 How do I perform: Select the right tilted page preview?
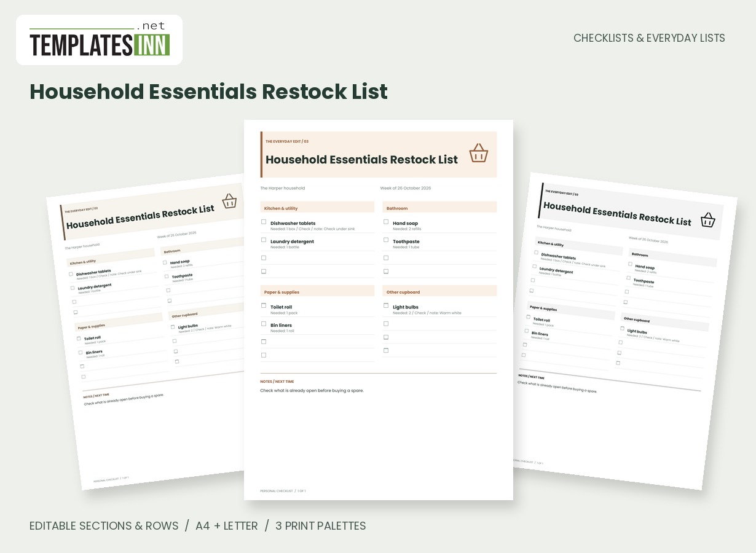pos(625,331)
